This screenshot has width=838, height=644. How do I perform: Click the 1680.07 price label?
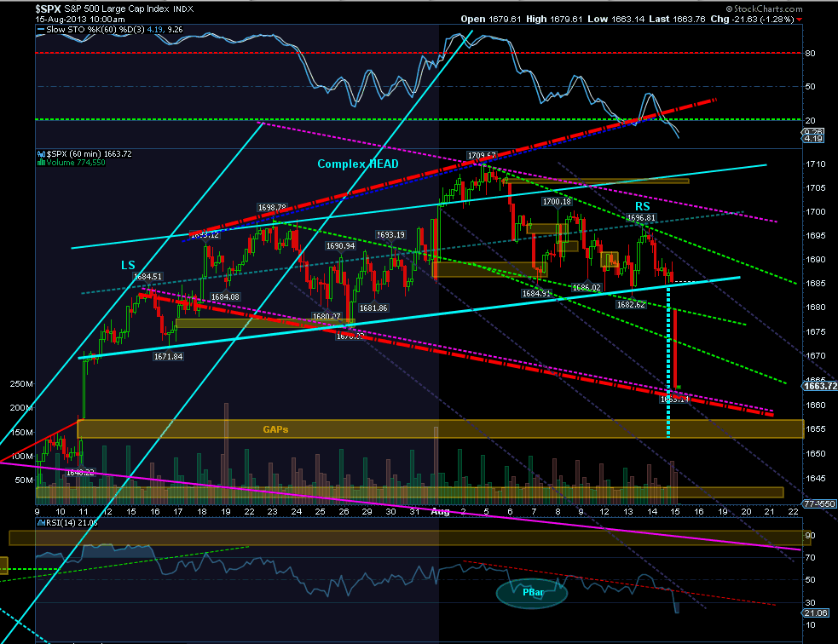[x=327, y=317]
